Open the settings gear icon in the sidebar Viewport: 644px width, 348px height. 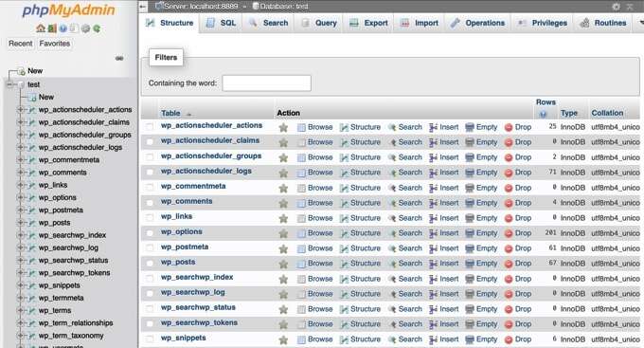(85, 28)
